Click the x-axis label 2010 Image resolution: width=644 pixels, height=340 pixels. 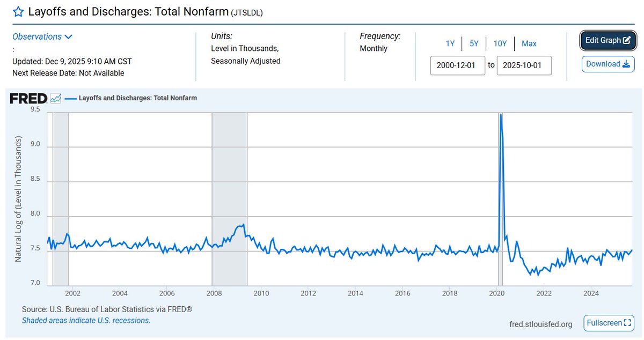[x=261, y=293]
